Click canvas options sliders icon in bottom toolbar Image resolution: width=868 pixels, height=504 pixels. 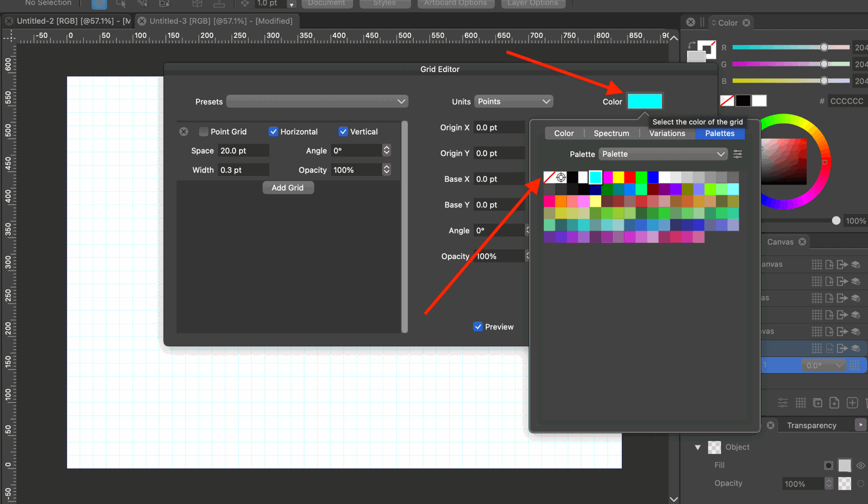click(x=782, y=403)
